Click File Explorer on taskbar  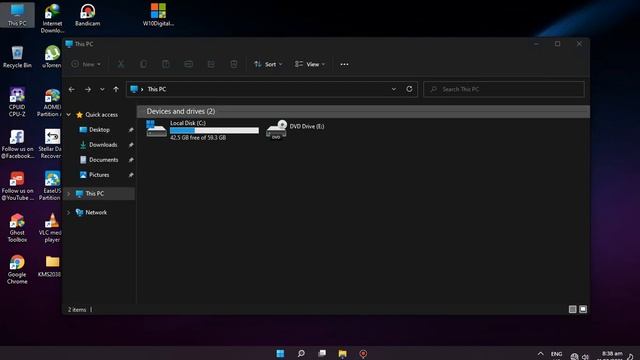coord(342,353)
